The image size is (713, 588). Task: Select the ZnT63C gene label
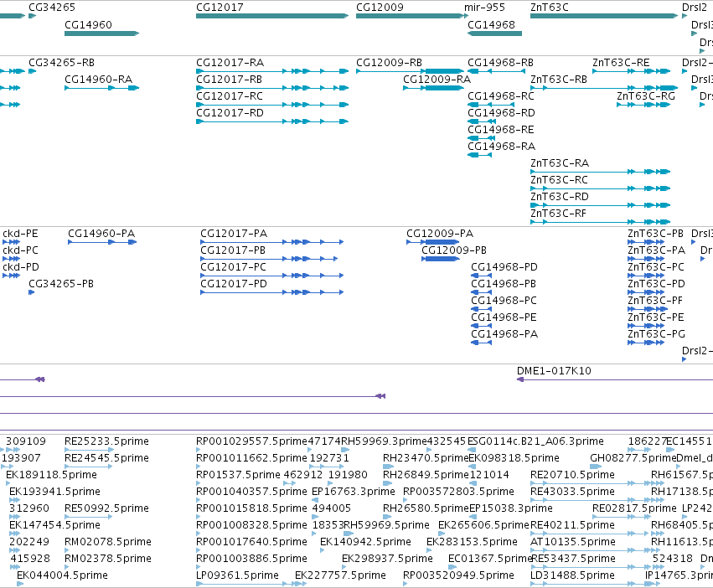550,8
